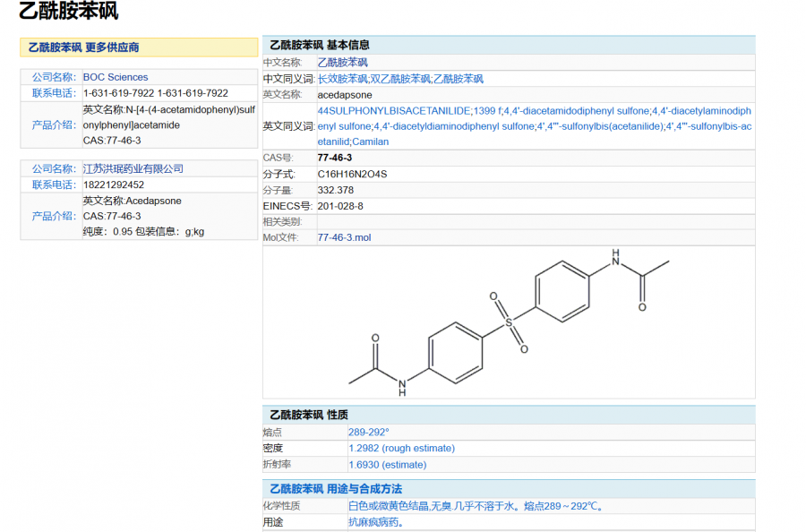This screenshot has width=806, height=532.
Task: Click the molecular formula C16H16N2O4S
Action: click(354, 174)
